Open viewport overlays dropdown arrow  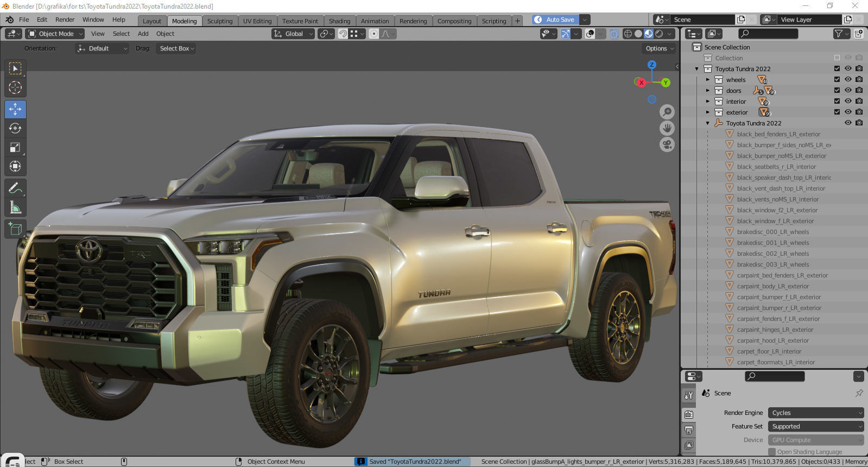pyautogui.click(x=601, y=34)
